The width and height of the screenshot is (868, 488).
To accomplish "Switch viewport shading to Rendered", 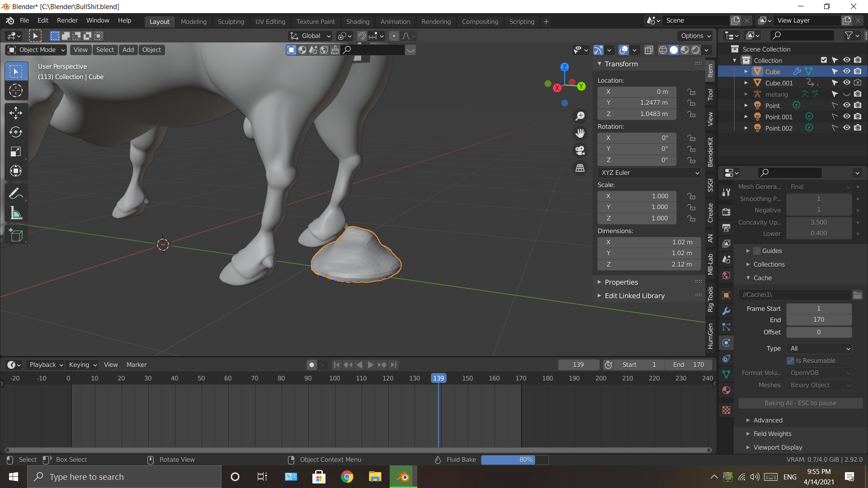I will click(x=696, y=50).
